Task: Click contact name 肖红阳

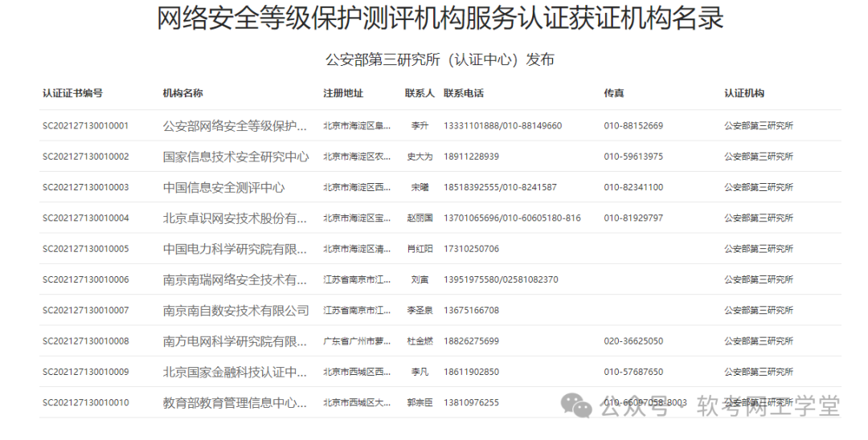Action: click(420, 249)
